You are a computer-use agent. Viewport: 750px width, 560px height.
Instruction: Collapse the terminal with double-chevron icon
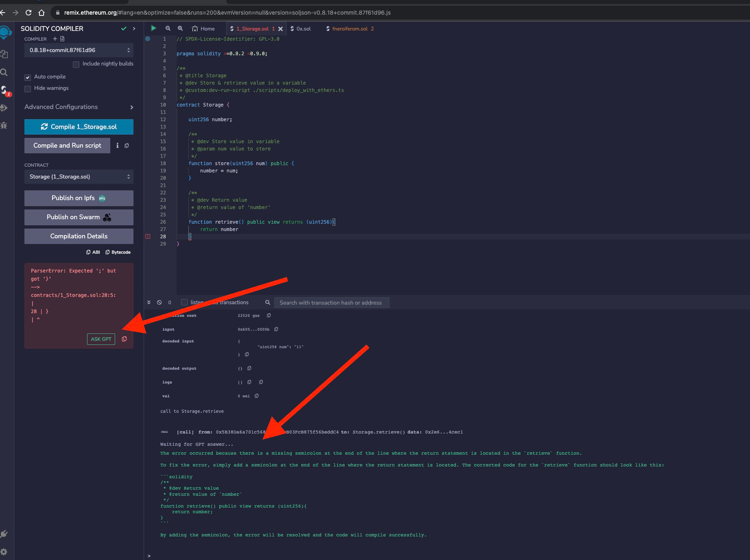(x=149, y=303)
